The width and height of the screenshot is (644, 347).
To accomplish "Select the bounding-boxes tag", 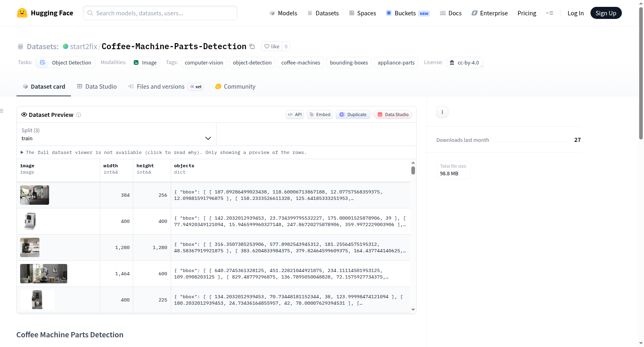I will pyautogui.click(x=349, y=62).
